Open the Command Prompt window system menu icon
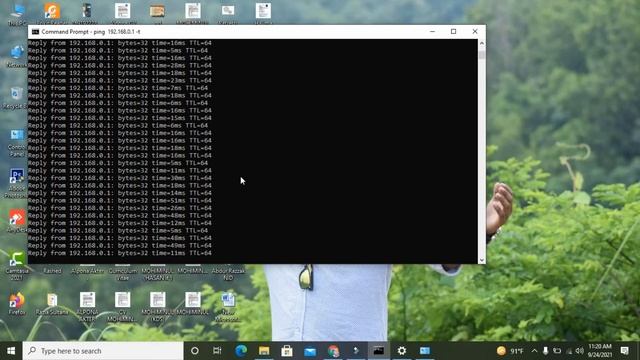Image resolution: width=640 pixels, height=360 pixels. coord(36,31)
